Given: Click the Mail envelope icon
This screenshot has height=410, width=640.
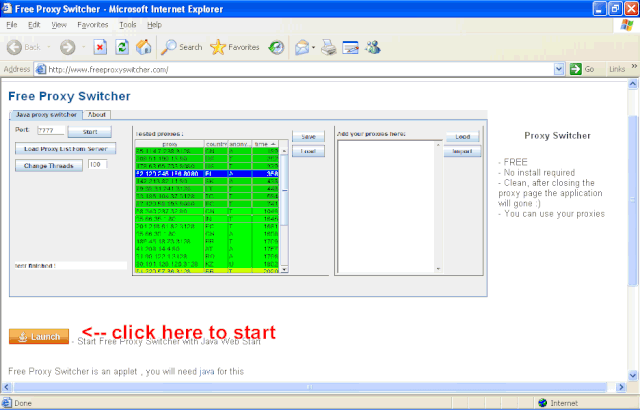Looking at the screenshot, I should [x=302, y=47].
